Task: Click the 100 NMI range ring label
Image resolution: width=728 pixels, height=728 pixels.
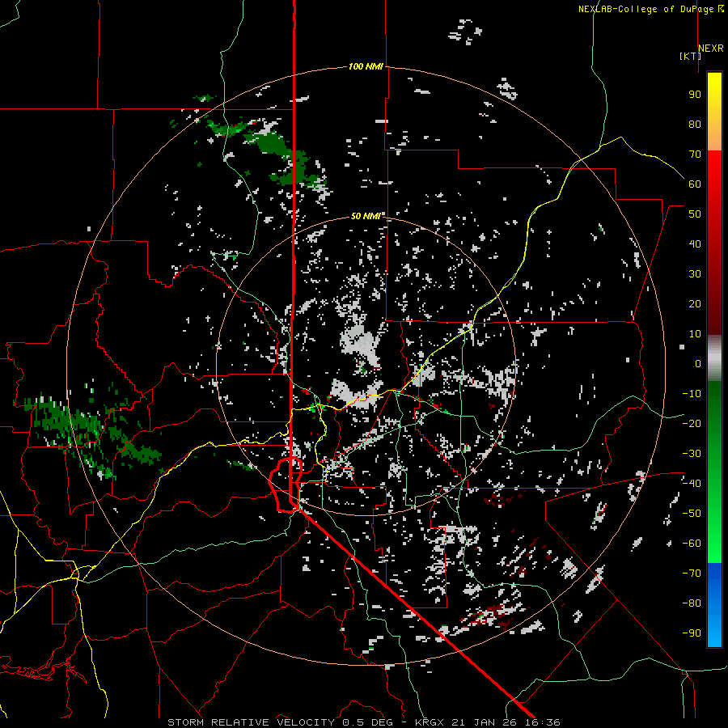Action: (x=366, y=66)
